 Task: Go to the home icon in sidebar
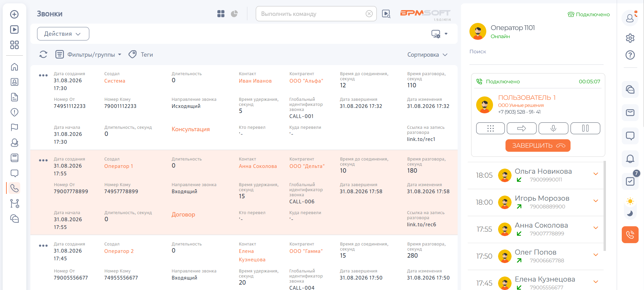[14, 67]
